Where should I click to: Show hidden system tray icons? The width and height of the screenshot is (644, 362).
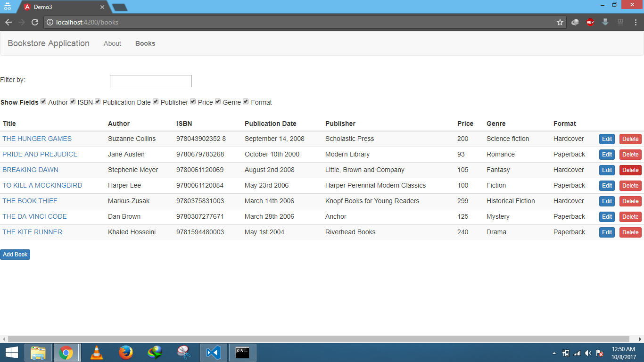554,353
